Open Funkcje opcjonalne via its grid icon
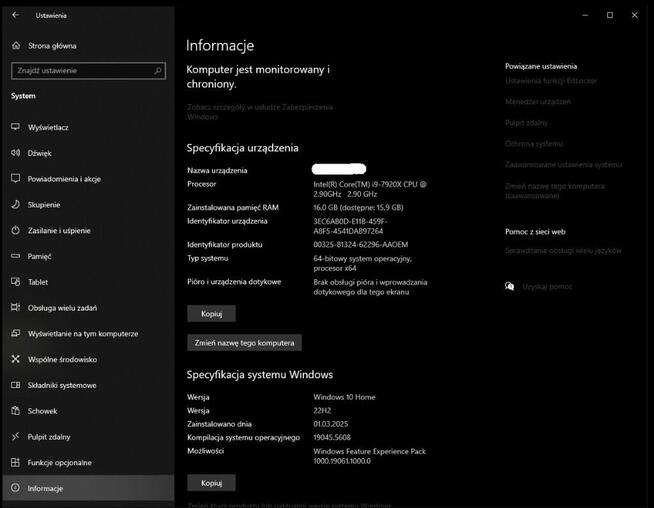Image resolution: width=654 pixels, height=508 pixels. (x=15, y=462)
